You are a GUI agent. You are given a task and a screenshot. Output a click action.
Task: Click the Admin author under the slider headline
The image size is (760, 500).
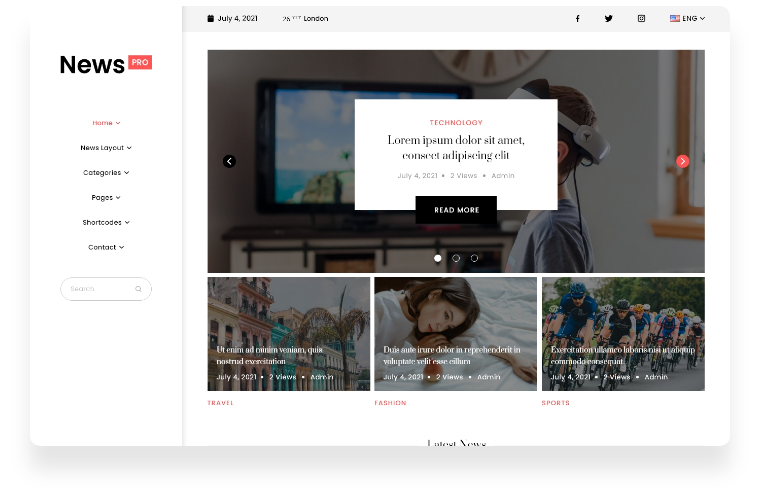[x=503, y=175]
